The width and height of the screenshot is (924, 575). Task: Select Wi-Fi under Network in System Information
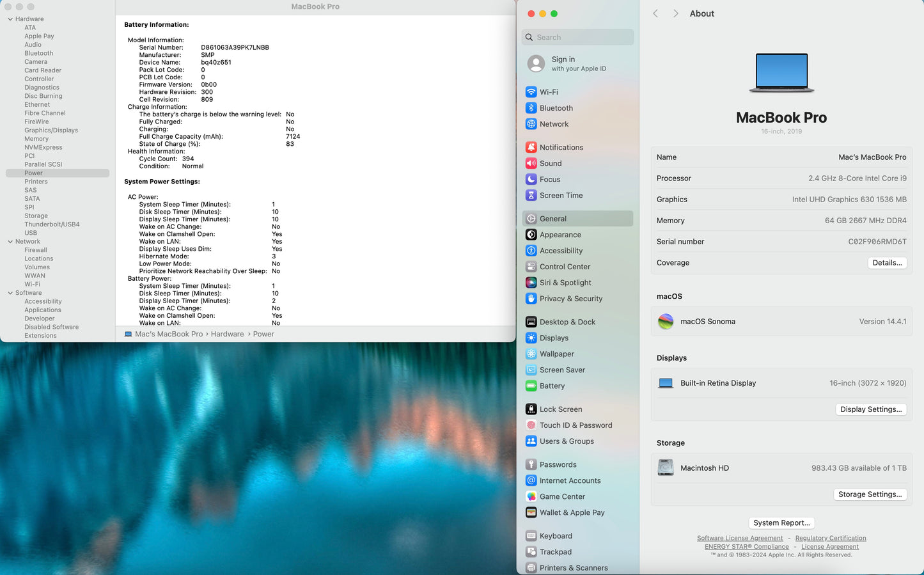(33, 285)
